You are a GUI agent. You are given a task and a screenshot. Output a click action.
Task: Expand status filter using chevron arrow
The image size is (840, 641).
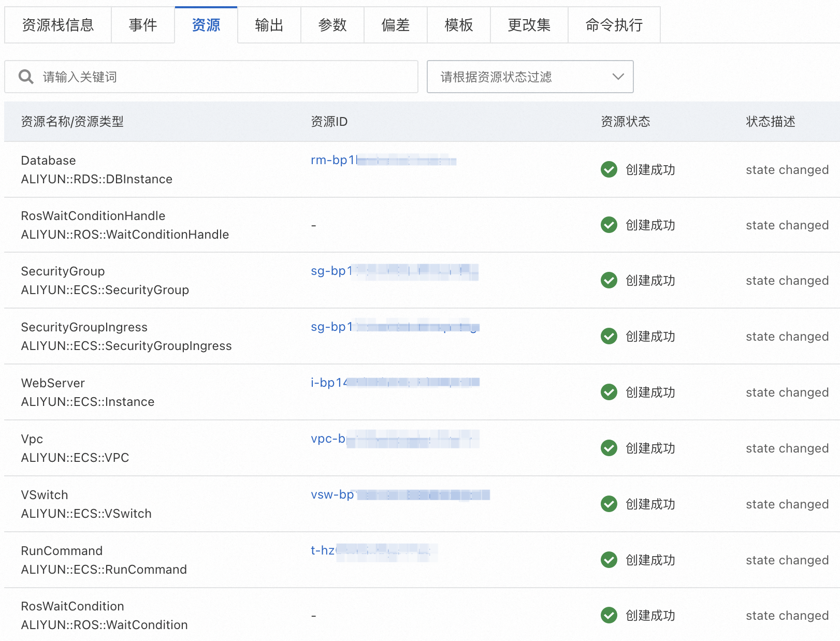[618, 77]
